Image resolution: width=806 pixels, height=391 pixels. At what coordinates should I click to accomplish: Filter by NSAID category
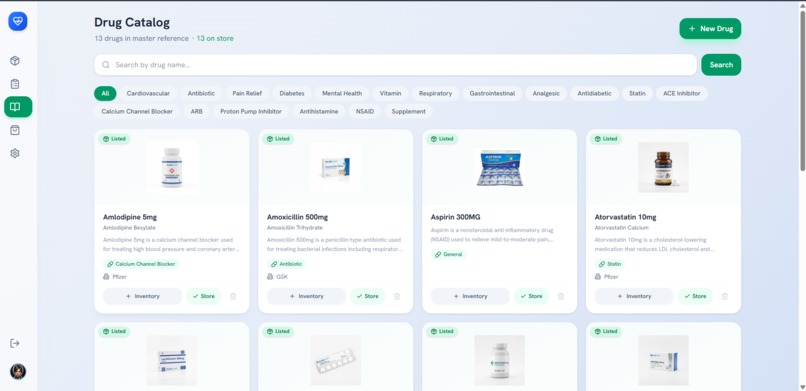point(365,111)
